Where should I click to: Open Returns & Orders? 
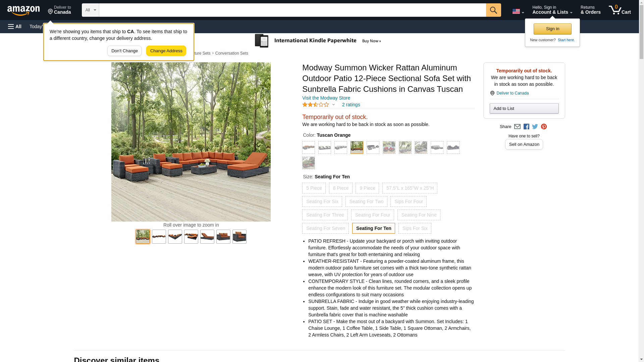coord(590,10)
